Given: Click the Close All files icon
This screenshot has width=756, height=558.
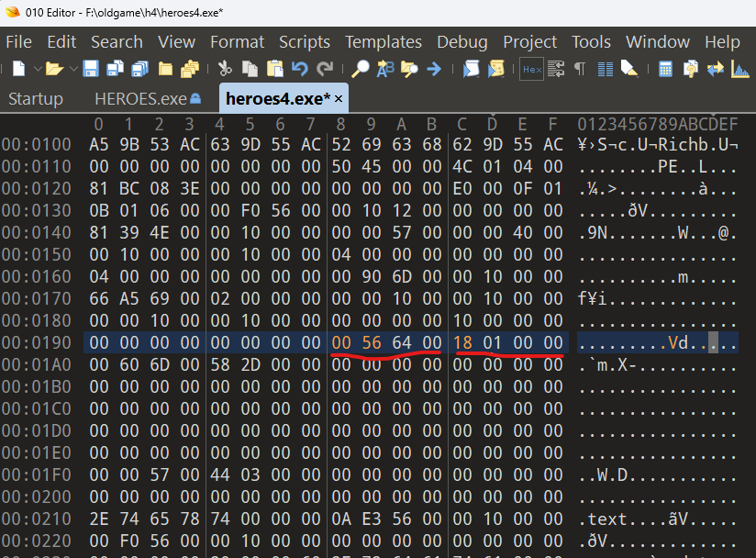Looking at the screenshot, I should coord(190,69).
